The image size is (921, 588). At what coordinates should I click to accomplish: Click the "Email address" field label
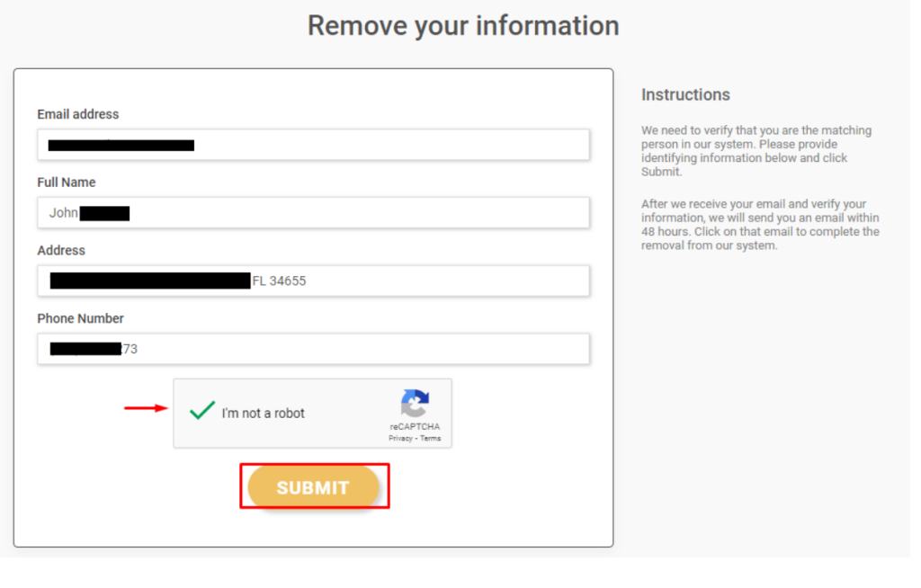78,114
